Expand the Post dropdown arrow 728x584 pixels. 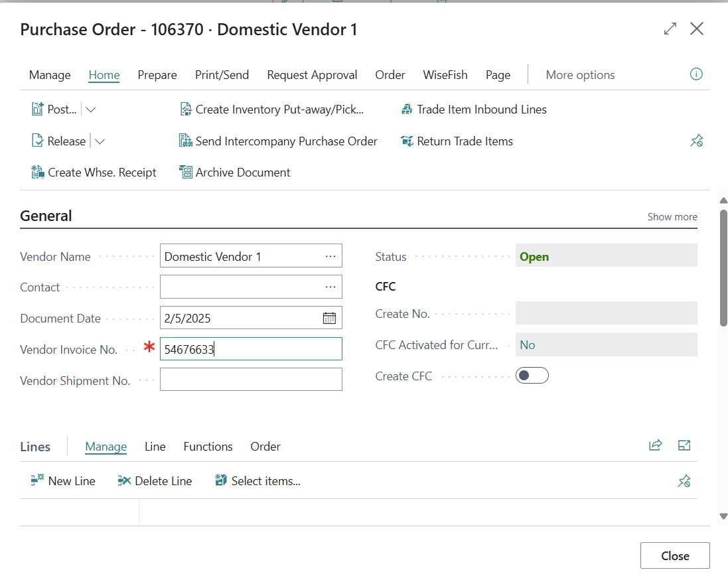(x=92, y=110)
